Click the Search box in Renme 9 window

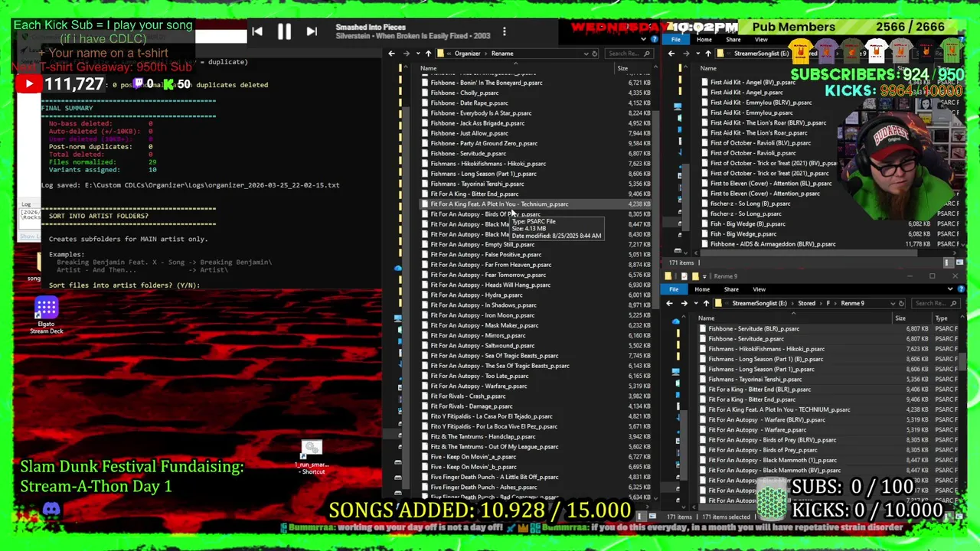click(x=935, y=303)
